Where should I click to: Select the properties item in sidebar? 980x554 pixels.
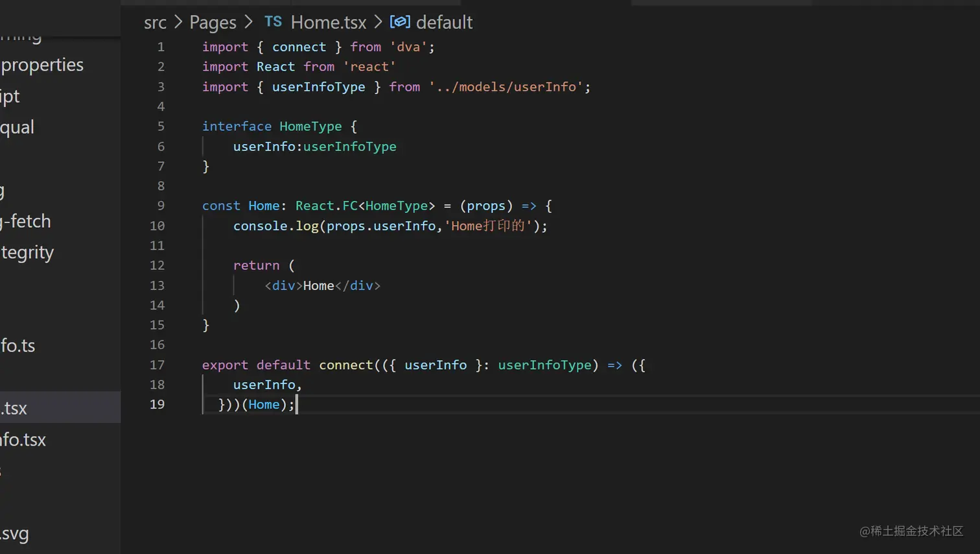(42, 66)
